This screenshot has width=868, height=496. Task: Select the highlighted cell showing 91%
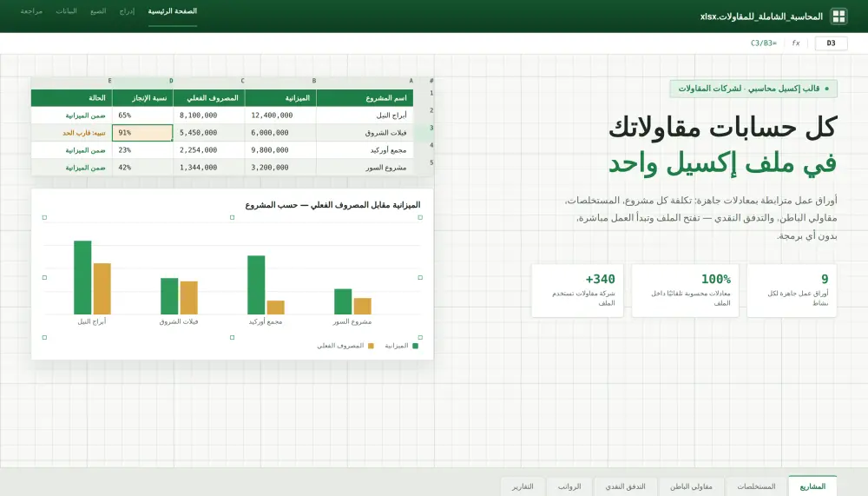tap(143, 132)
